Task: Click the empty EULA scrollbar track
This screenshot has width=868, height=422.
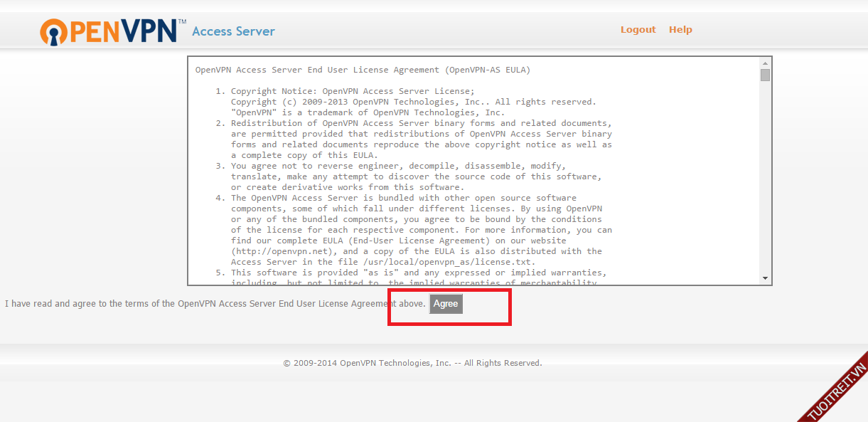Action: pyautogui.click(x=765, y=178)
